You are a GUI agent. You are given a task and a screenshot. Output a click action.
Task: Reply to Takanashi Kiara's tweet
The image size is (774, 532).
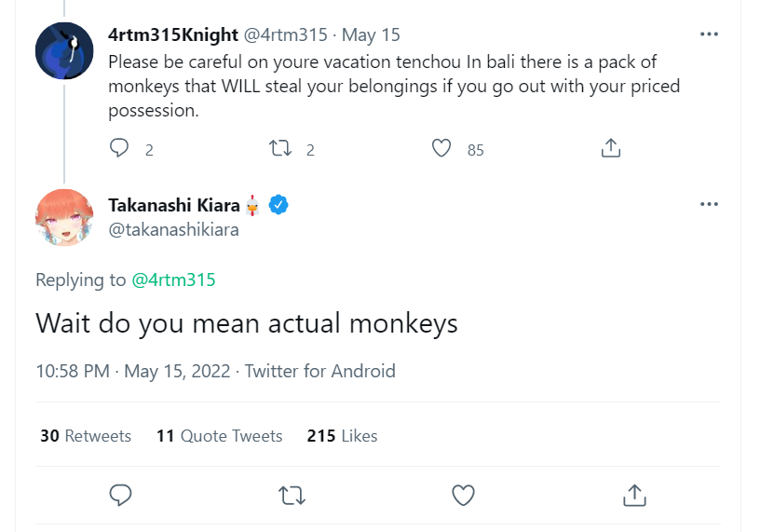click(120, 495)
